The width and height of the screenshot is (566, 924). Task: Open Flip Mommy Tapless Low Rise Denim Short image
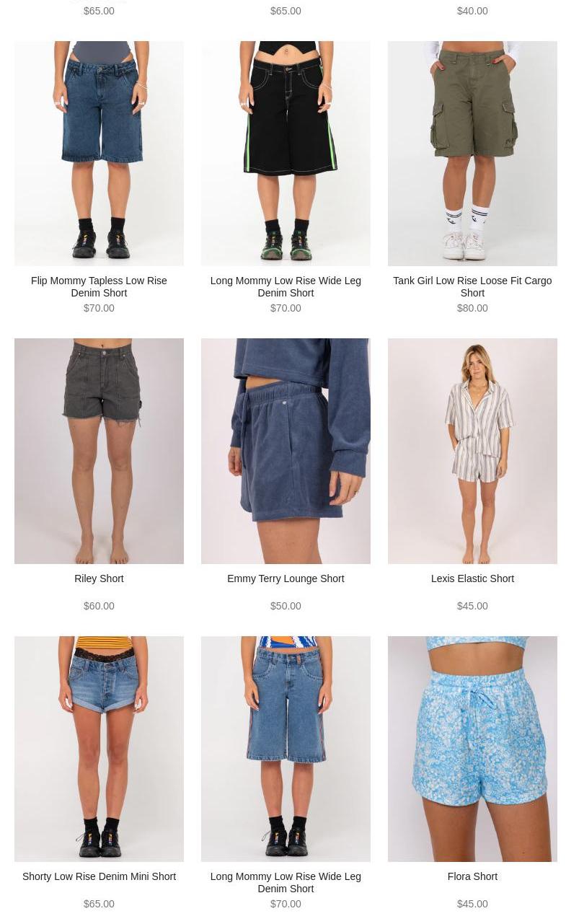tap(99, 154)
